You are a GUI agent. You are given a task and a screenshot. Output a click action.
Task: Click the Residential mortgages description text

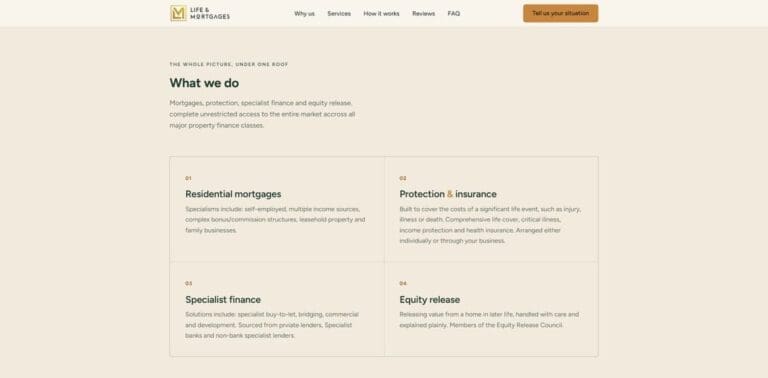[x=275, y=219]
